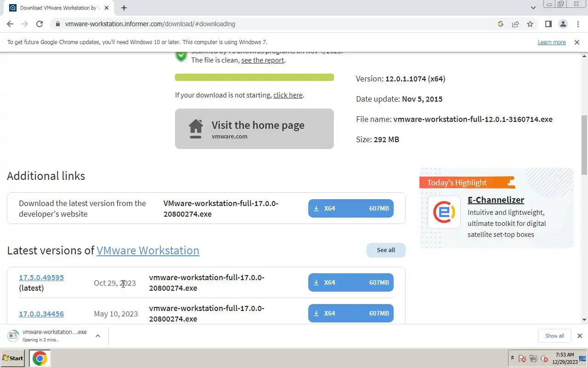Visit the vmware.com home page
The width and height of the screenshot is (588, 368).
254,129
